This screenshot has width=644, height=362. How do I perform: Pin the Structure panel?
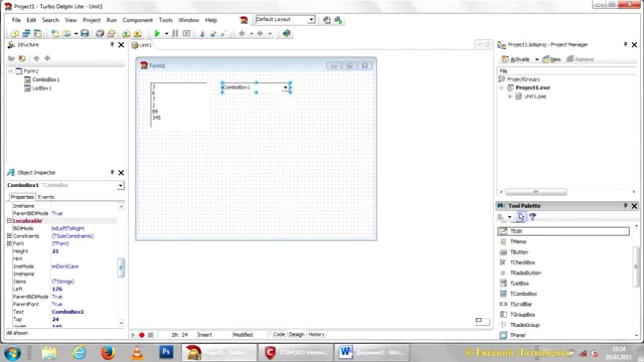pos(112,45)
